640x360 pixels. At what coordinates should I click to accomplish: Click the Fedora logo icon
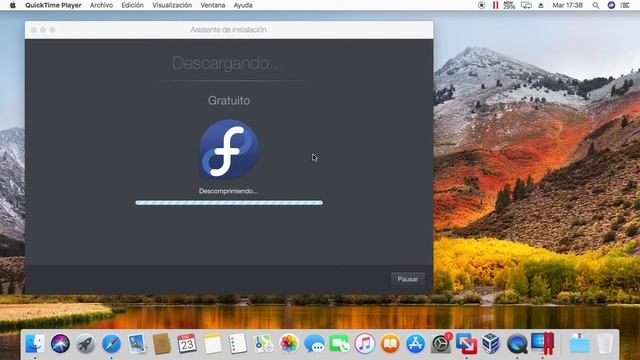point(229,149)
